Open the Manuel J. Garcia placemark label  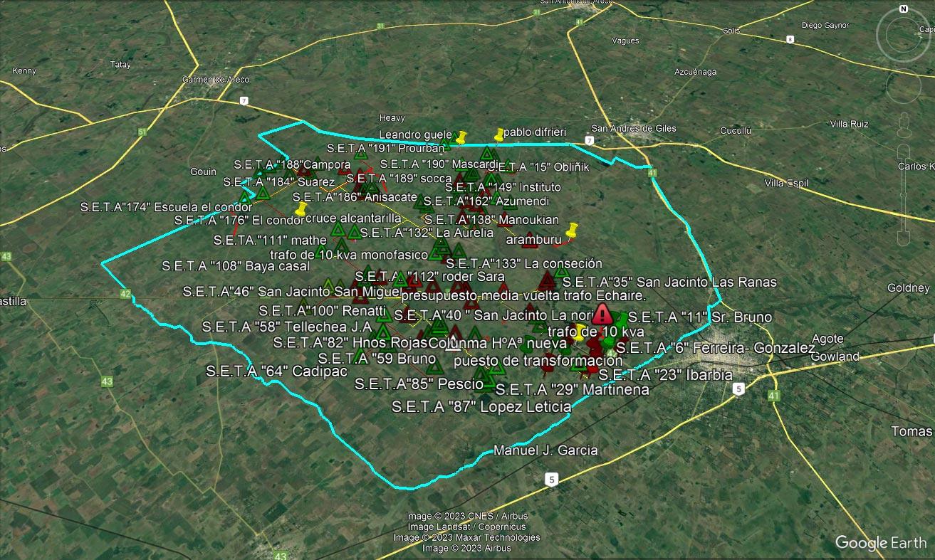(545, 450)
